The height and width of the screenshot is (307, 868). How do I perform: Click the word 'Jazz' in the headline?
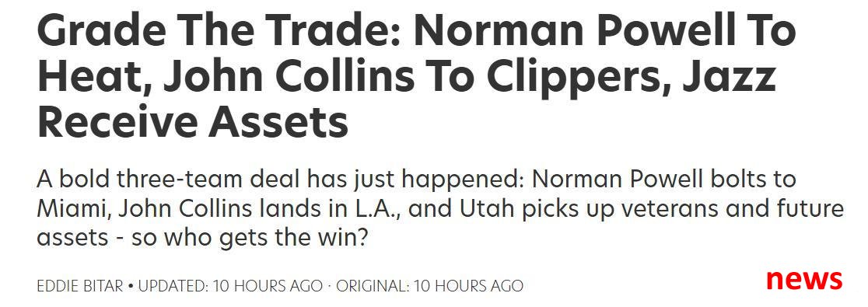[x=739, y=78]
